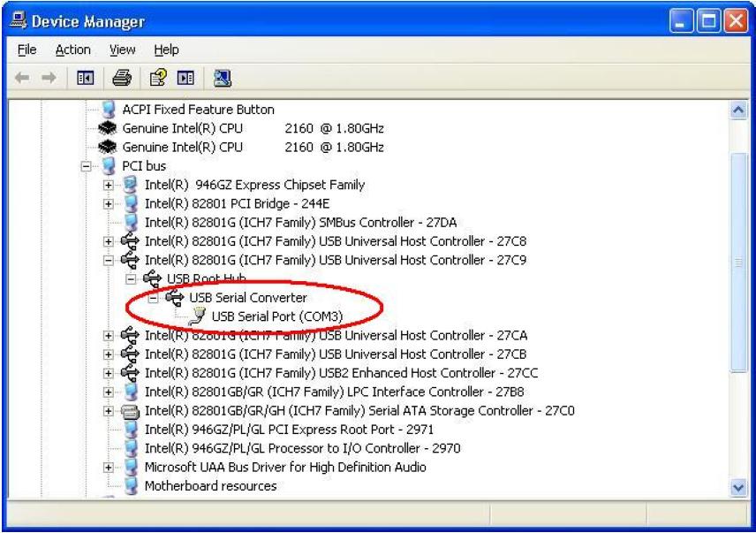Click Scan for hardware changes icon
756x533 pixels.
pos(223,78)
